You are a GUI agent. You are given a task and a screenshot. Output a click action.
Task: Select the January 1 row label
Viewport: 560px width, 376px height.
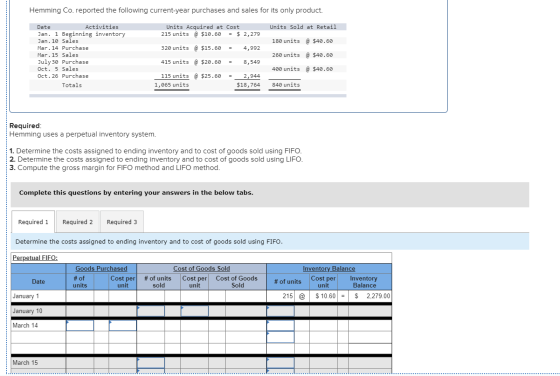point(26,296)
